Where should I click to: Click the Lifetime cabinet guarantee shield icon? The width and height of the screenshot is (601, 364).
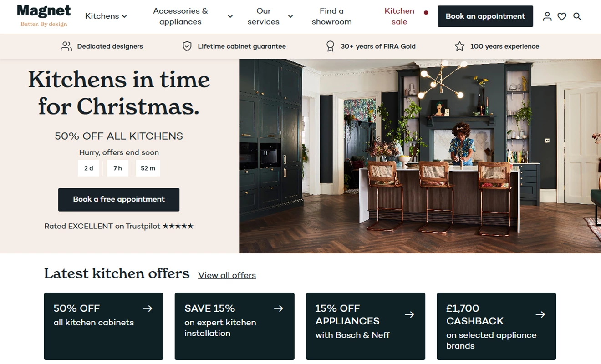(x=187, y=46)
